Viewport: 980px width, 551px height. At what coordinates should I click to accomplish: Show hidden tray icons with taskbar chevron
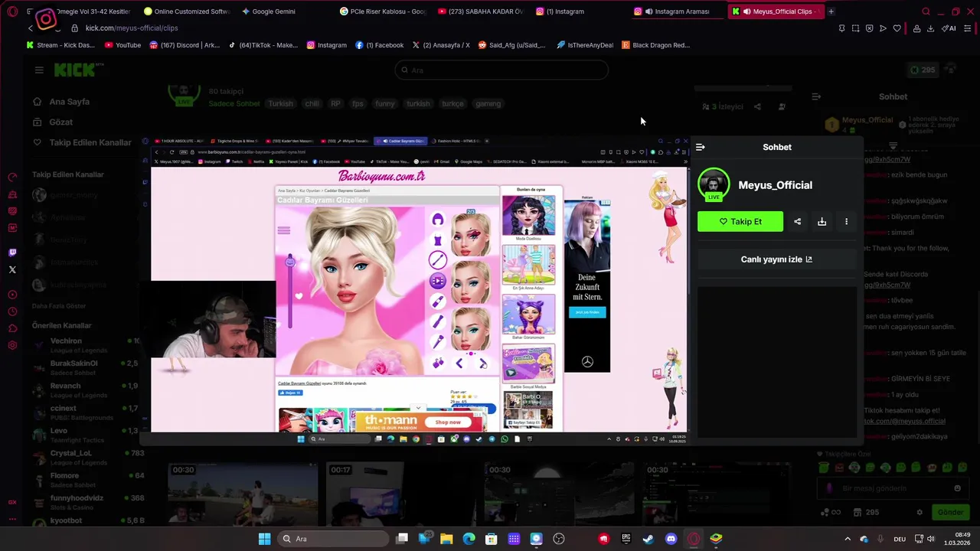(x=847, y=539)
